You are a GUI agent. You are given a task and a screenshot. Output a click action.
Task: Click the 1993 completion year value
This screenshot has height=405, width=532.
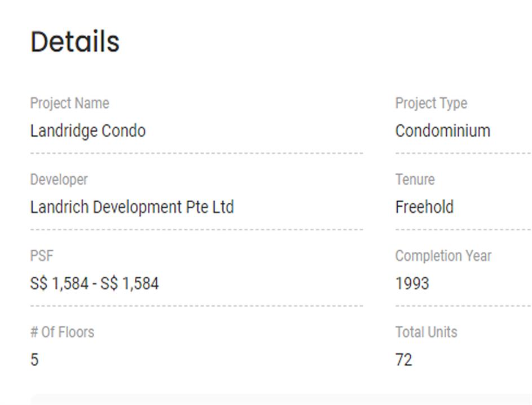[x=412, y=284]
